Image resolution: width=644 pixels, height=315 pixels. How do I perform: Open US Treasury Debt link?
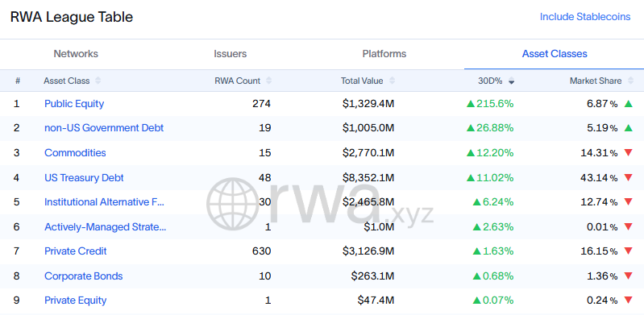(84, 178)
